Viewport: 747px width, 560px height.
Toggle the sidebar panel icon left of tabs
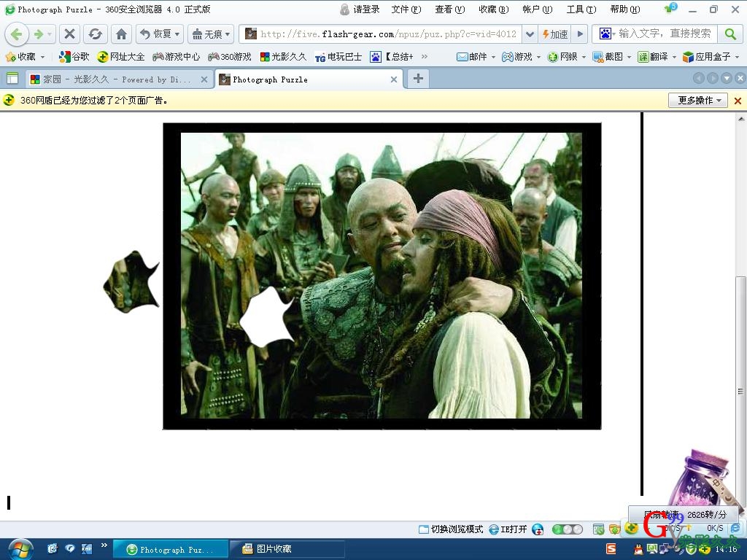[x=12, y=79]
